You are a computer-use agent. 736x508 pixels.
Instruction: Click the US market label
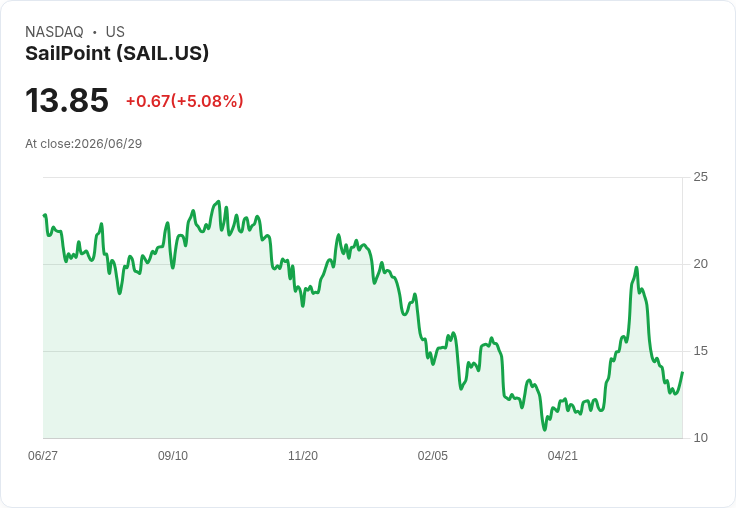pyautogui.click(x=115, y=32)
